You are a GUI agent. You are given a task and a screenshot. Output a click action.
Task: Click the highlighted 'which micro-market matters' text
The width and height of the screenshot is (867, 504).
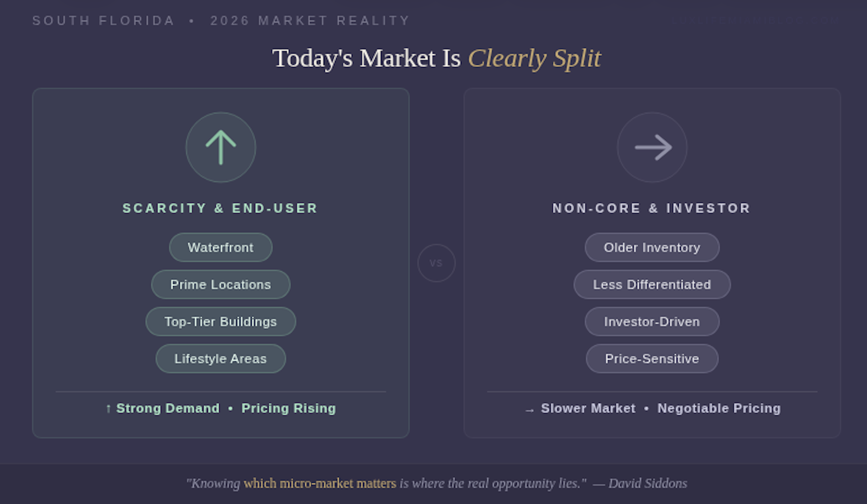pyautogui.click(x=320, y=484)
